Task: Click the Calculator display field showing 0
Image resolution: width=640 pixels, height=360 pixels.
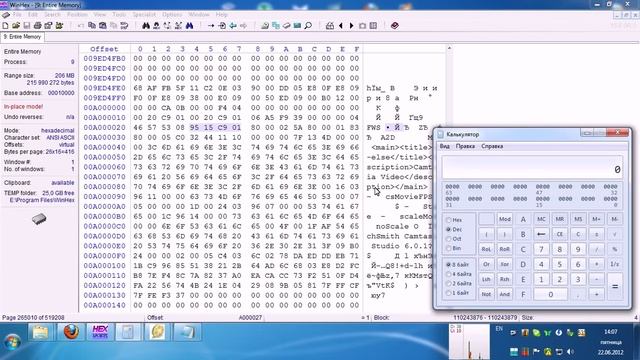Action: pos(532,167)
